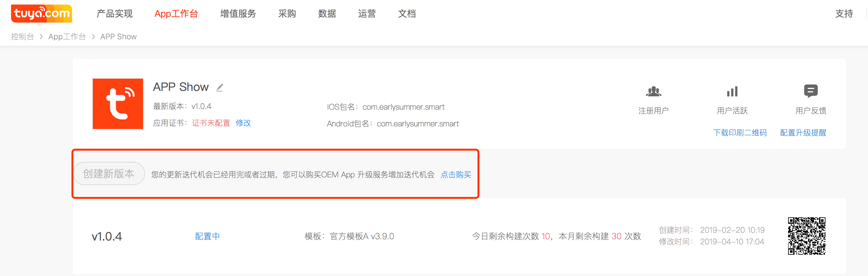Open the App工作台 nav tab
Image resolution: width=868 pixels, height=276 pixels.
[176, 14]
